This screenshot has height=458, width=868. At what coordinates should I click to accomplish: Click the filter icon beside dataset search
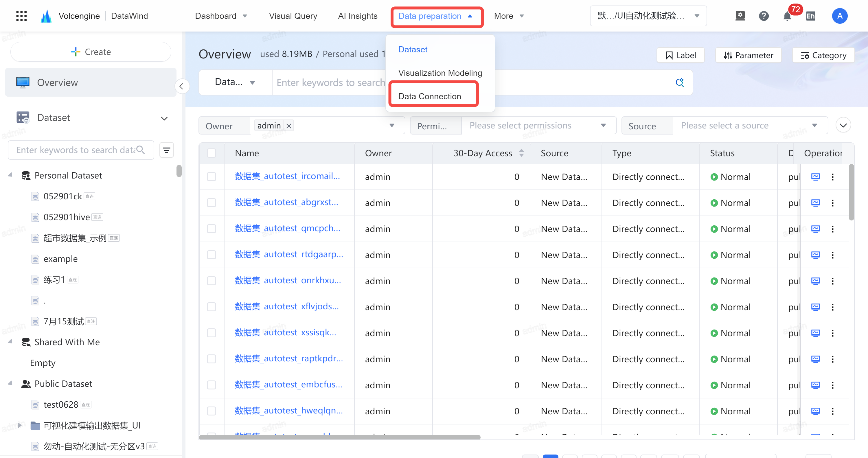(166, 150)
